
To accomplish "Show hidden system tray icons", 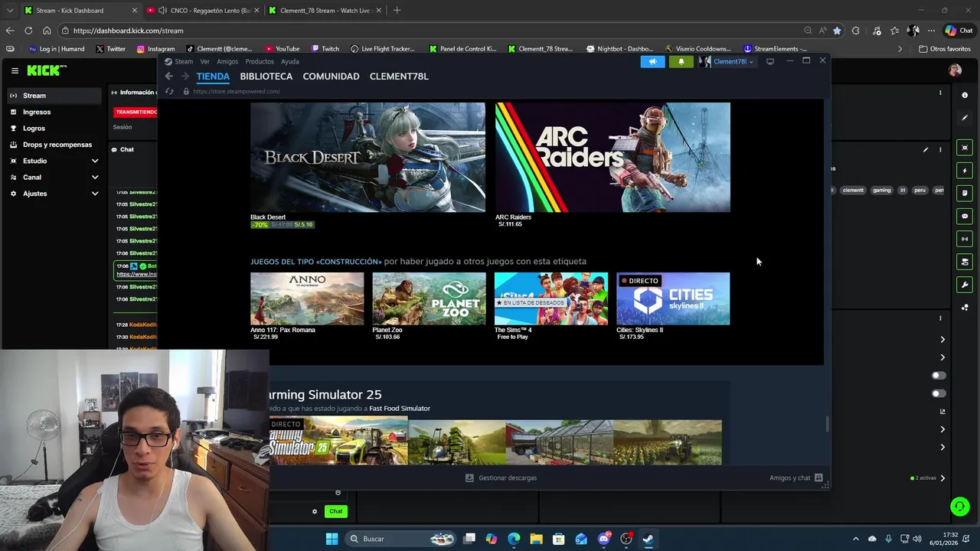I will coord(855,539).
